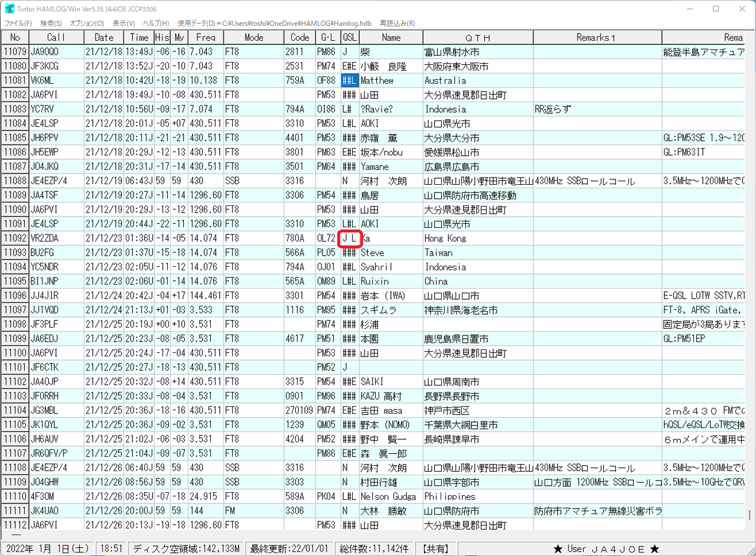
Task: Click grid locator QM05
Action: pyautogui.click(x=326, y=425)
